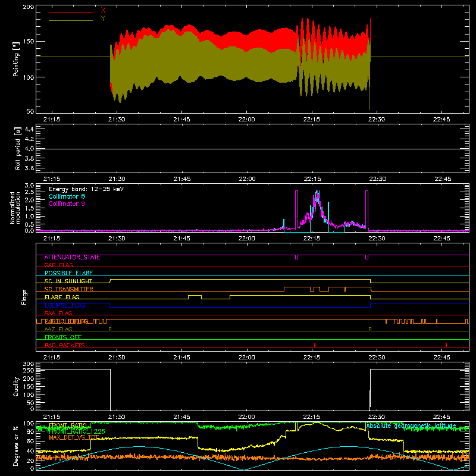
Task: Select the "Degrees or %" axis title
Action: [x=16, y=446]
